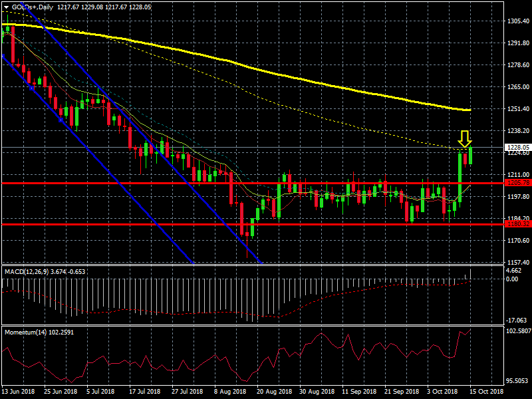
Task: Select the current price label 1228.05
Action: click(517, 148)
